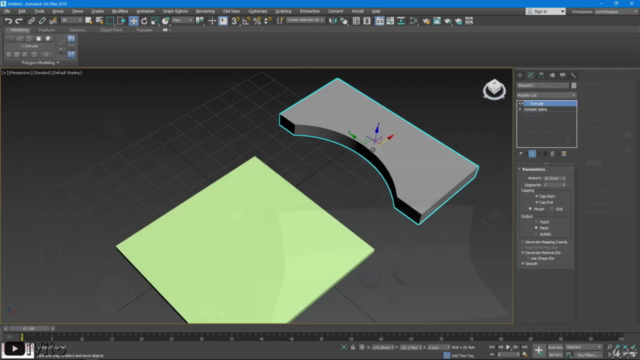The image size is (640, 360).
Task: Select the Grid radio button
Action: tap(552, 209)
